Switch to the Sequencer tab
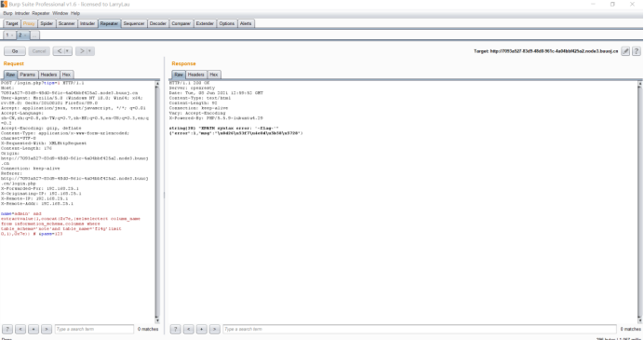 (134, 23)
